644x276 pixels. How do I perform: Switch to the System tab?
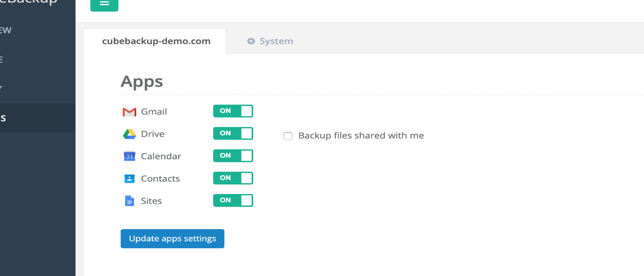(270, 41)
